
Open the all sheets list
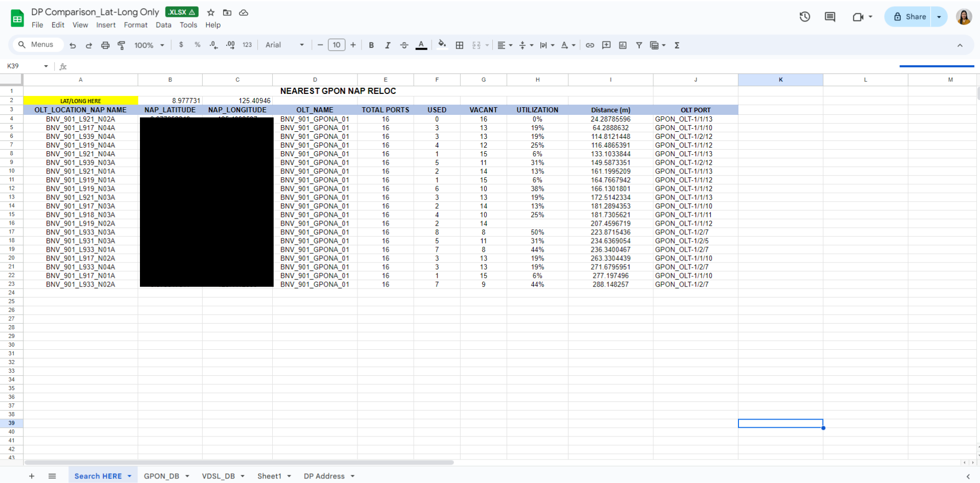52,476
